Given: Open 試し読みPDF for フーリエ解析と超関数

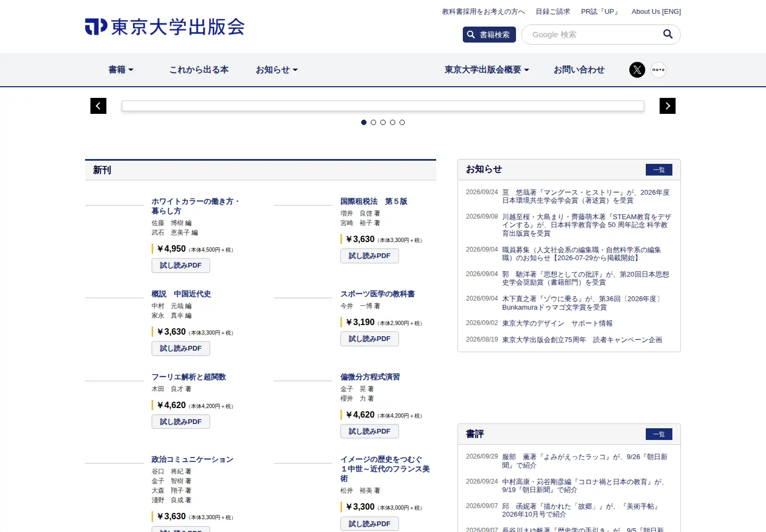Looking at the screenshot, I should click(181, 422).
